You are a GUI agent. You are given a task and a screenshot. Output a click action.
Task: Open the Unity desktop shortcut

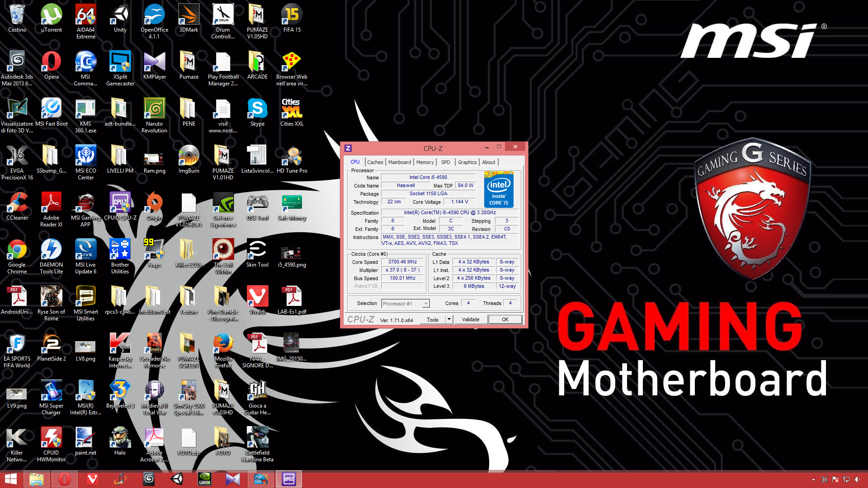coord(120,18)
